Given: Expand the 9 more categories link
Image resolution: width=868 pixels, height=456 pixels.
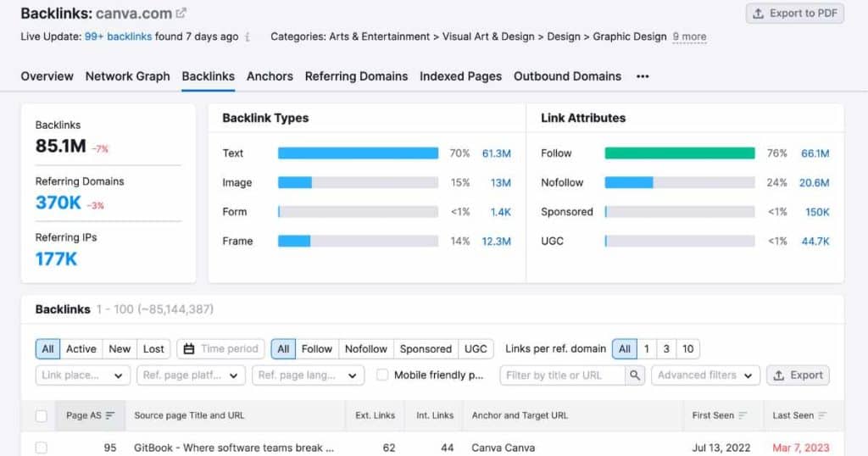Looking at the screenshot, I should (x=689, y=37).
